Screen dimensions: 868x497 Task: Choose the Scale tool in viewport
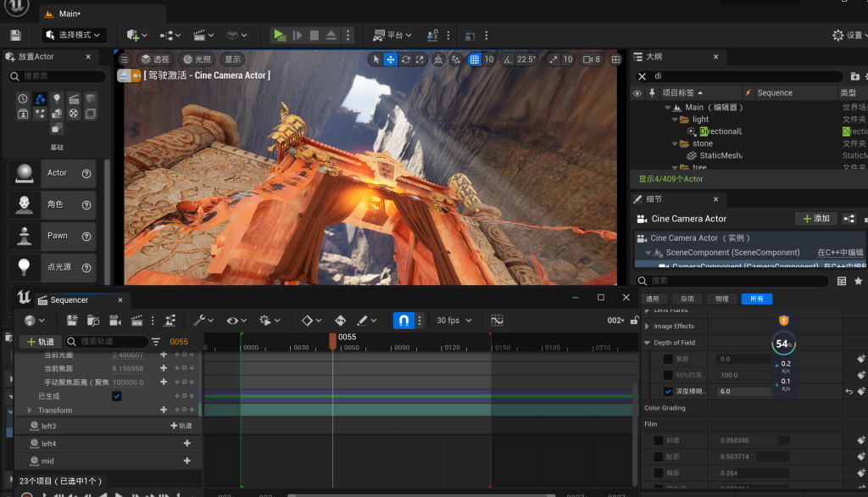420,59
